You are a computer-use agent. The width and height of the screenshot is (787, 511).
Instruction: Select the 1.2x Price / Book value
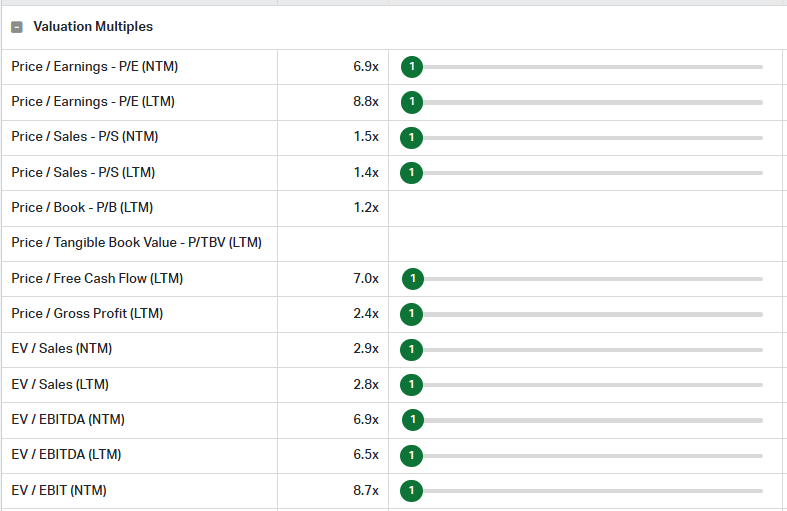click(x=366, y=208)
